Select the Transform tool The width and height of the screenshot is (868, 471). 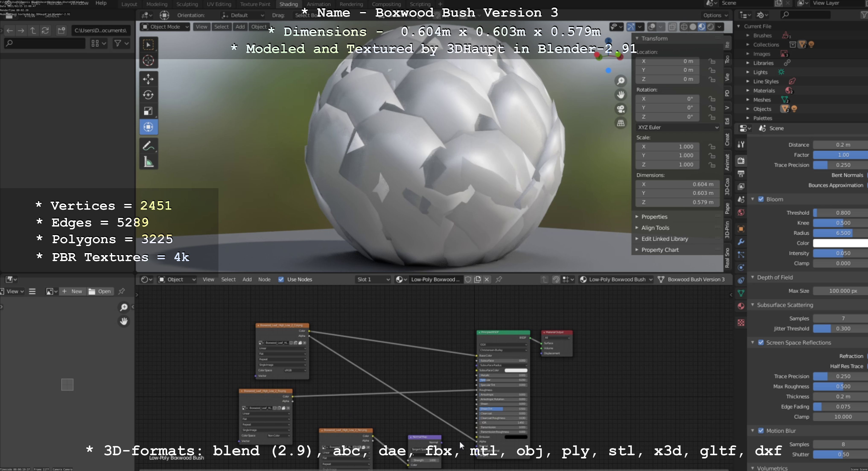149,127
